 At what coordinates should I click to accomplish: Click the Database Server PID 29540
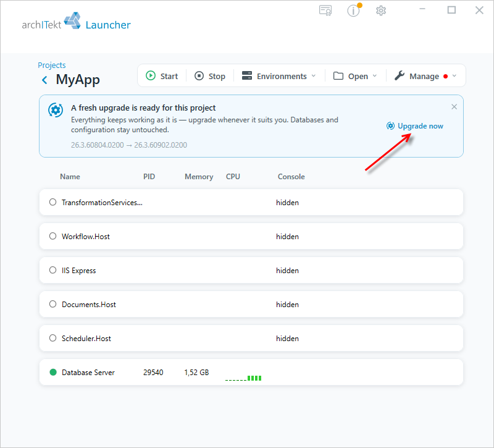pyautogui.click(x=153, y=373)
